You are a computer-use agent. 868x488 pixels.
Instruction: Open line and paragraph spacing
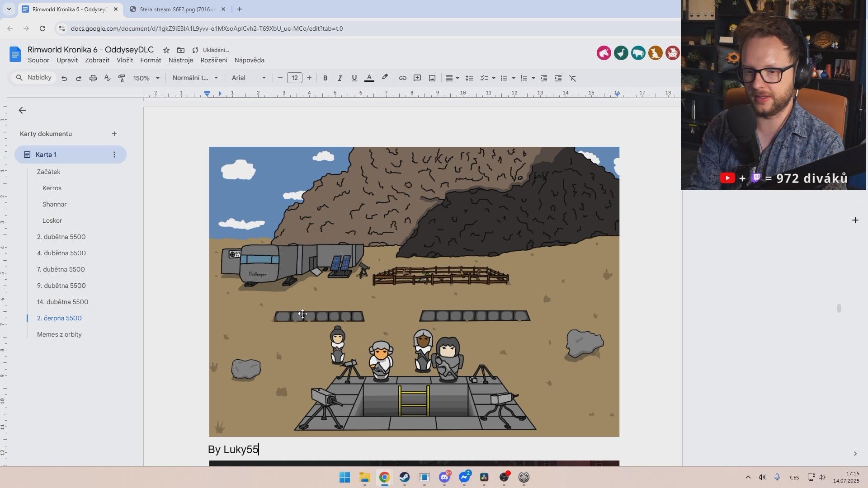pyautogui.click(x=469, y=78)
